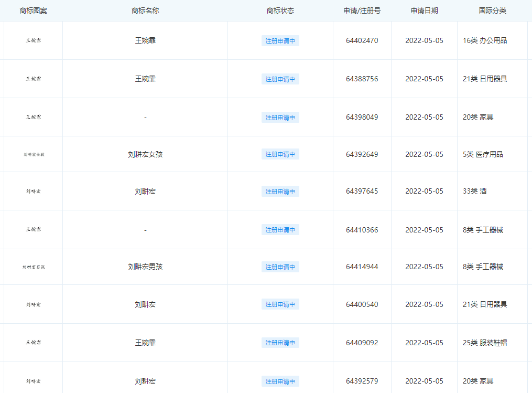
Task: Open 王婉霏 name in row 64402470
Action: click(x=145, y=40)
